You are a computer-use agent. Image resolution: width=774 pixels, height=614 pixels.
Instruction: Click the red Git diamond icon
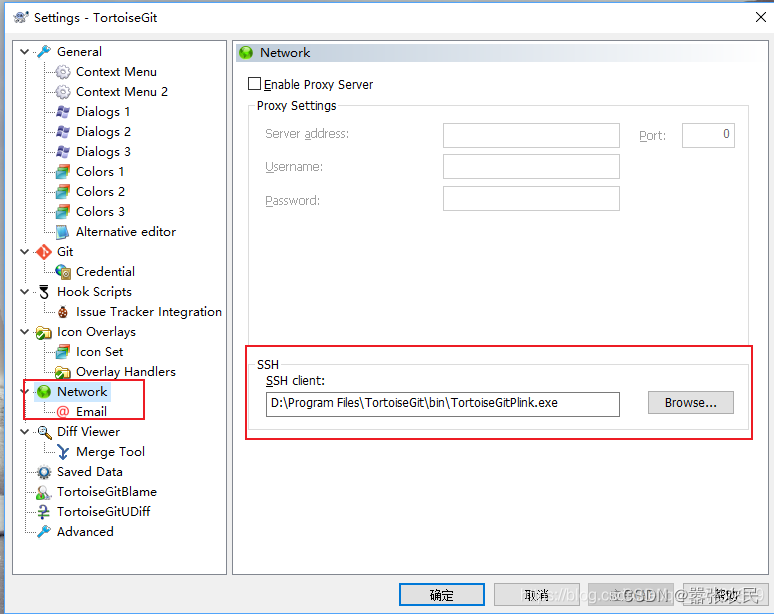[44, 252]
